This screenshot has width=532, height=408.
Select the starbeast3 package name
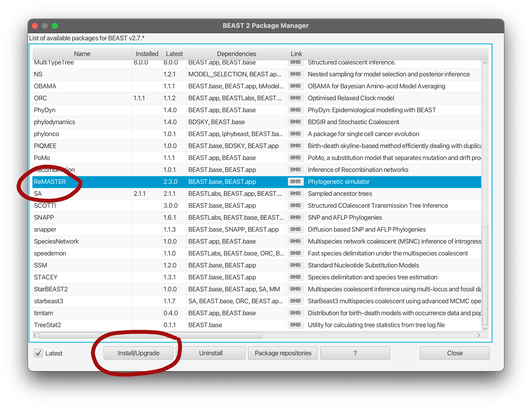coord(49,301)
